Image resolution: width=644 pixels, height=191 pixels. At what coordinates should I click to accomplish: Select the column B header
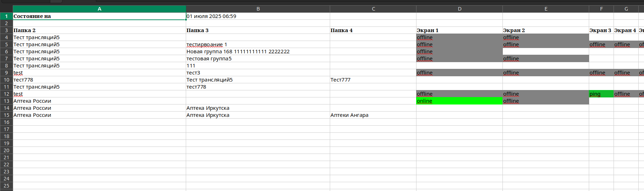pyautogui.click(x=258, y=9)
